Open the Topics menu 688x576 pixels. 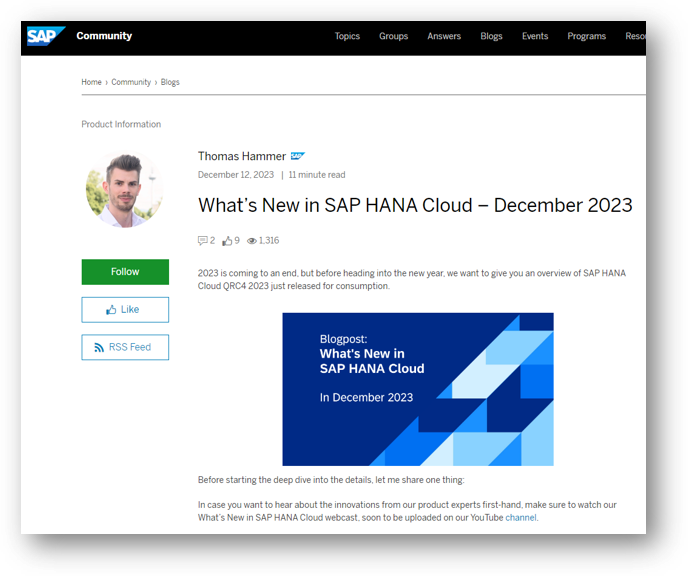coord(347,36)
